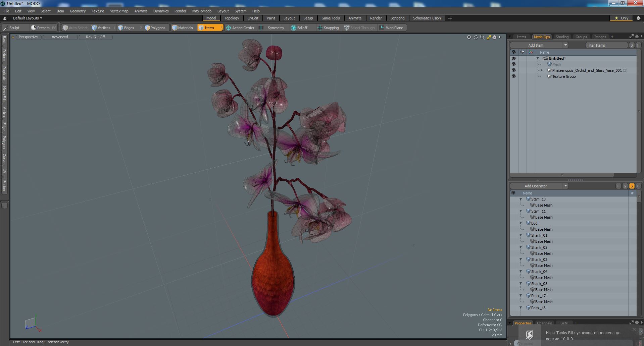Open the Shading panel tab
Image resolution: width=644 pixels, height=346 pixels.
click(562, 37)
